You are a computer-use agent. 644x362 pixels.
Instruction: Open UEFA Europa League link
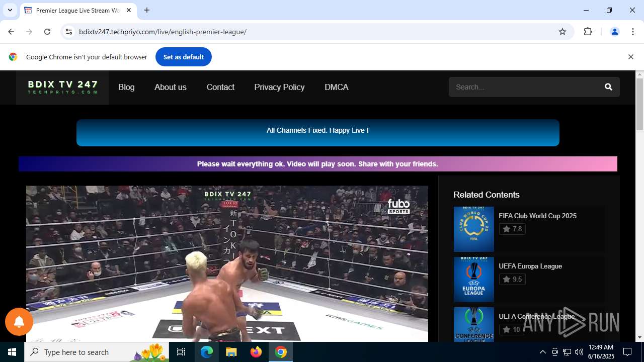530,266
